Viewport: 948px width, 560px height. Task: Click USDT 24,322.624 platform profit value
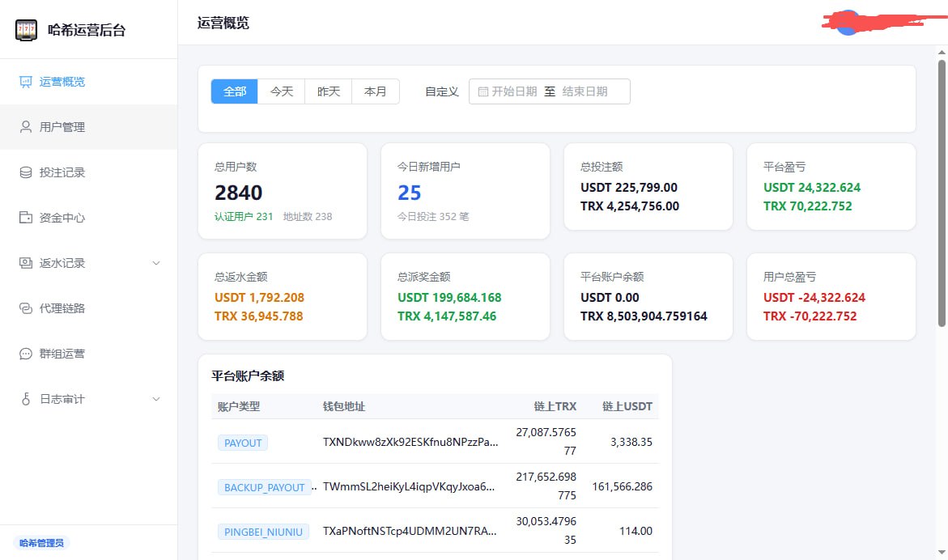pyautogui.click(x=812, y=187)
